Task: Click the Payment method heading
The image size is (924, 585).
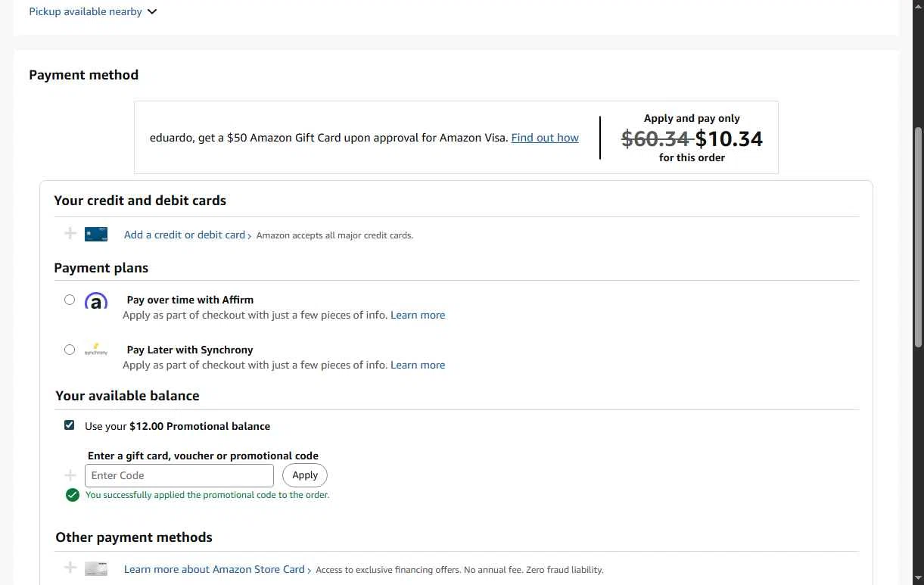Action: [84, 75]
